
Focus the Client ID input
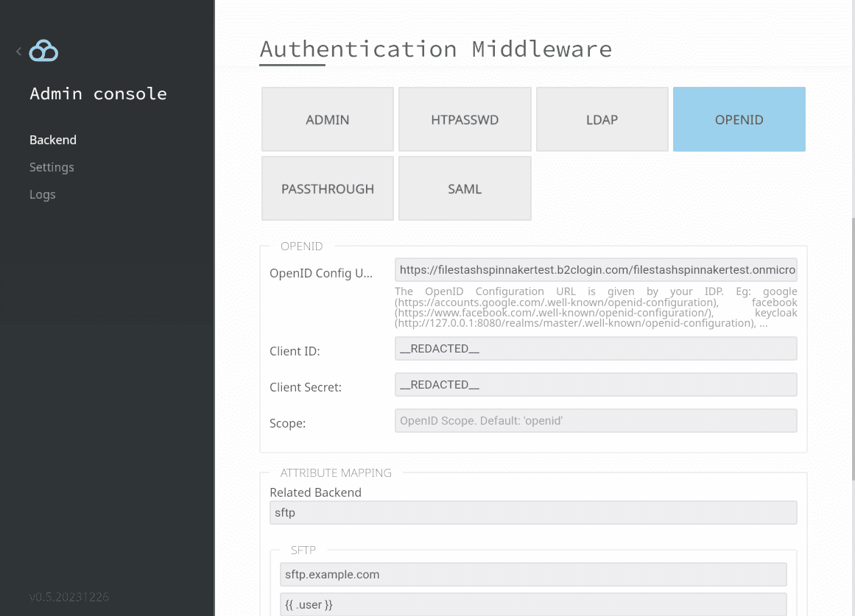click(596, 349)
